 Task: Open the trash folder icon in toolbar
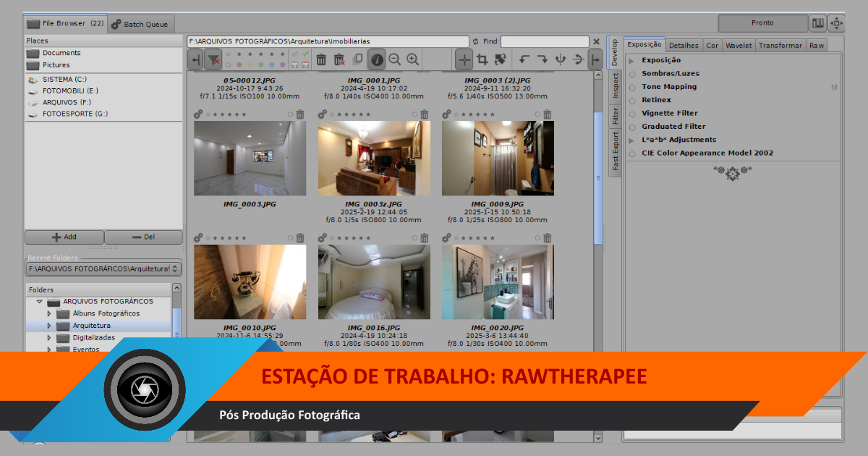(x=321, y=60)
